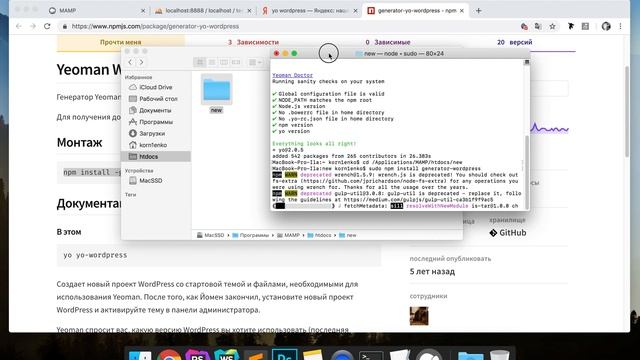640x360 pixels.
Task: Open PhpStorm from the Dock
Action: click(198, 354)
